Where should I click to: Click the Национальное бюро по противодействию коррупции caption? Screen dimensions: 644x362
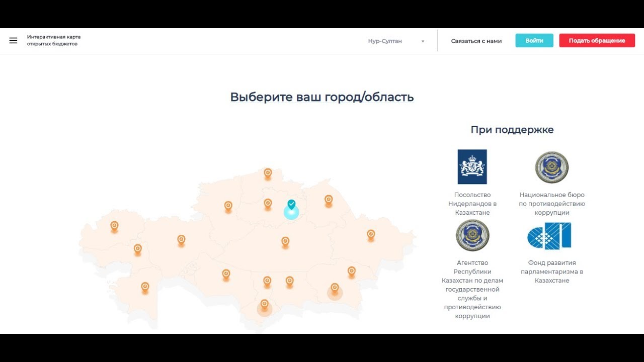pyautogui.click(x=552, y=204)
